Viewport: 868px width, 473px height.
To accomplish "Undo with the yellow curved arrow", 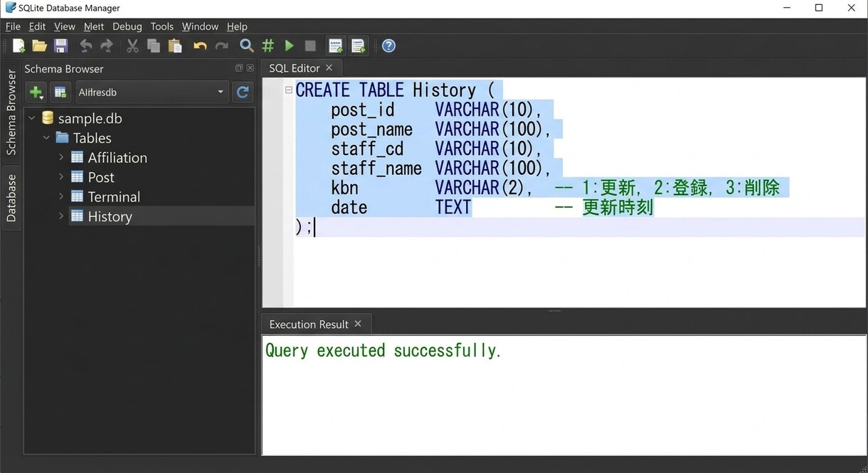I will [200, 46].
